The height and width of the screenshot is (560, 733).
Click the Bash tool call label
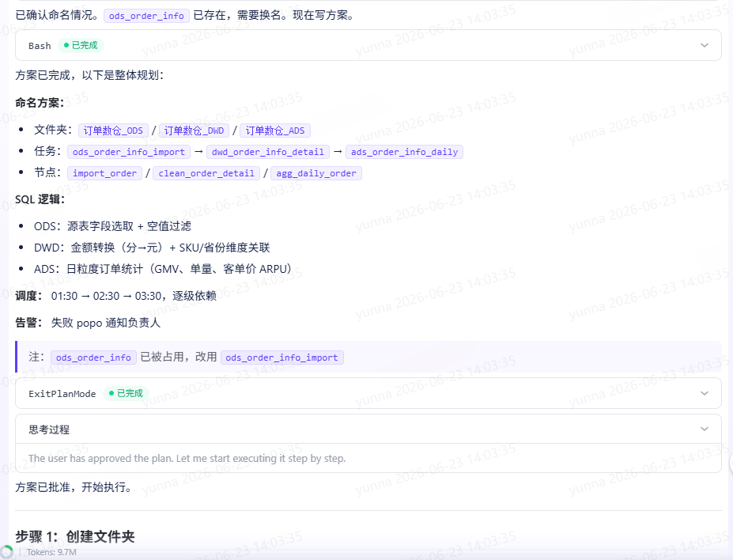(x=40, y=46)
